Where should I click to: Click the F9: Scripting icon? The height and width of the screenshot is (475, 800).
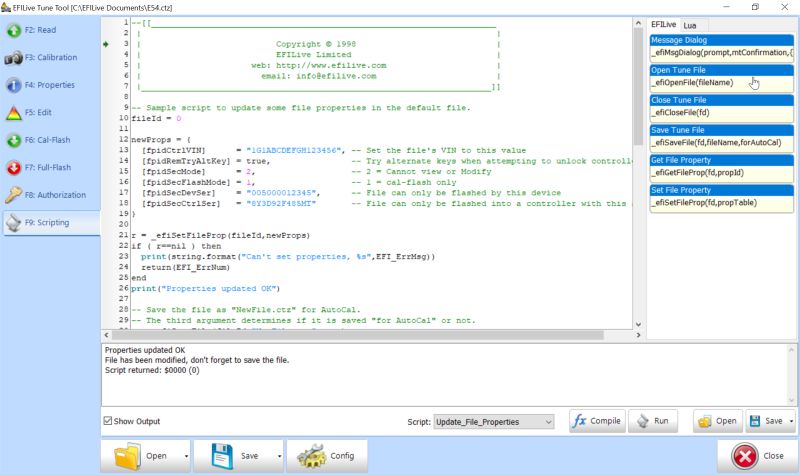14,223
